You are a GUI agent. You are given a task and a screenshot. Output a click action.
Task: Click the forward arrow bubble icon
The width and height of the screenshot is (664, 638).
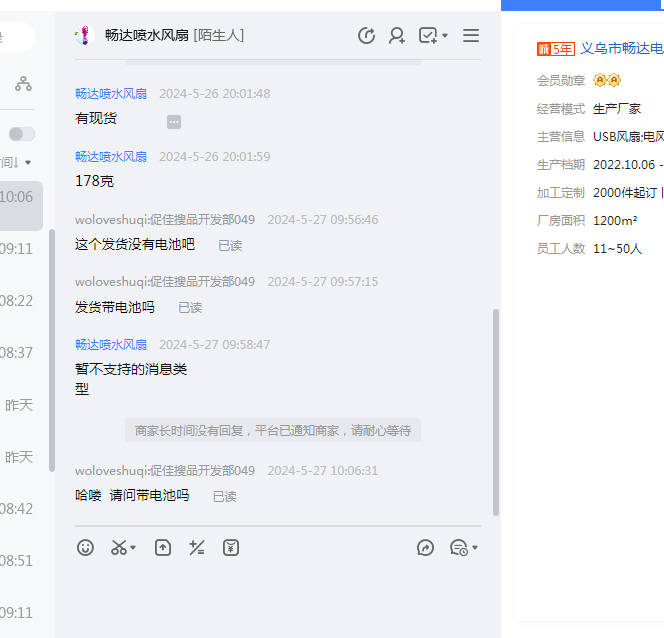click(x=425, y=548)
